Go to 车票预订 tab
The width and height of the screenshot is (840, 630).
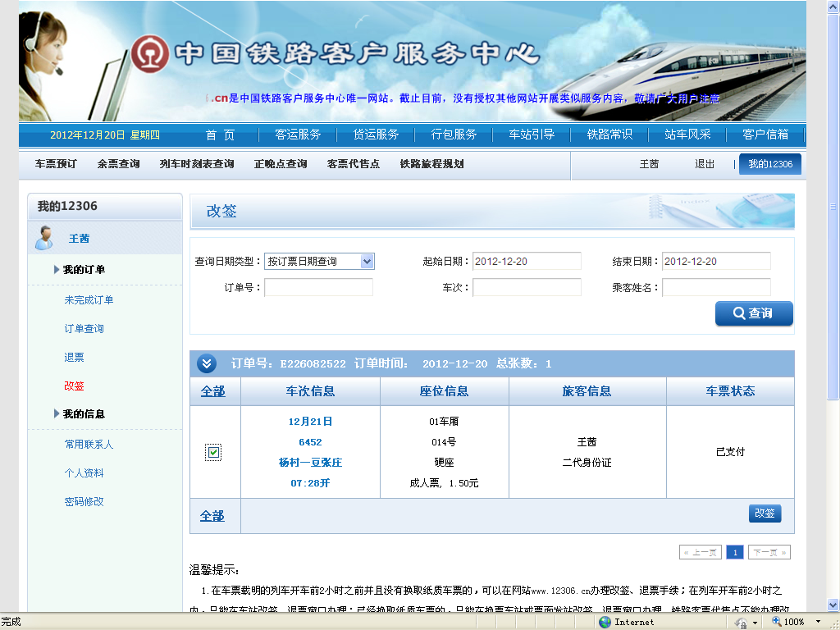click(56, 164)
